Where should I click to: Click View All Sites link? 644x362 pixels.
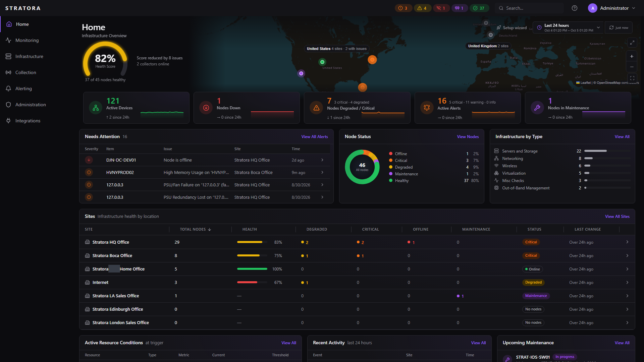coord(617,217)
